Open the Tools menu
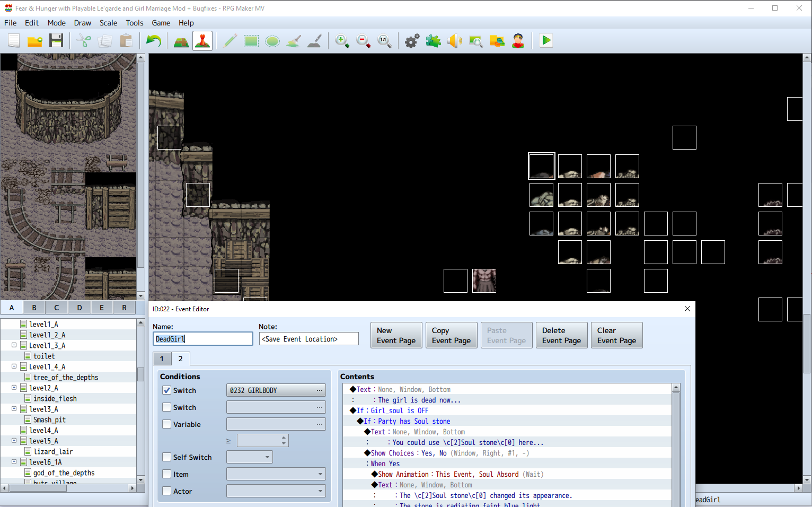The width and height of the screenshot is (812, 507). 135,23
